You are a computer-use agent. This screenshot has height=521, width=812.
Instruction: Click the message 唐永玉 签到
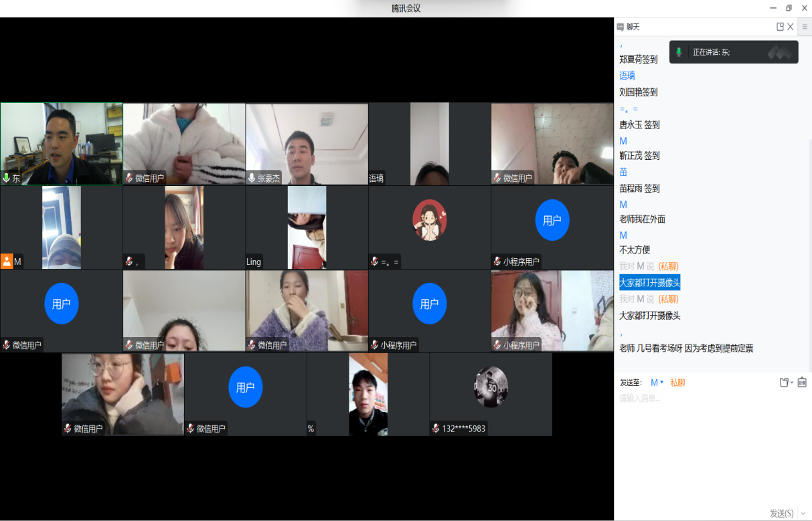[x=639, y=124]
